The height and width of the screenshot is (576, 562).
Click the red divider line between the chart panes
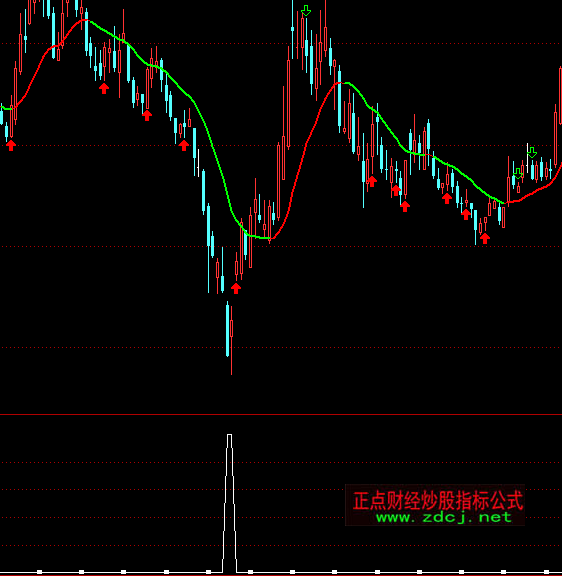tap(281, 414)
